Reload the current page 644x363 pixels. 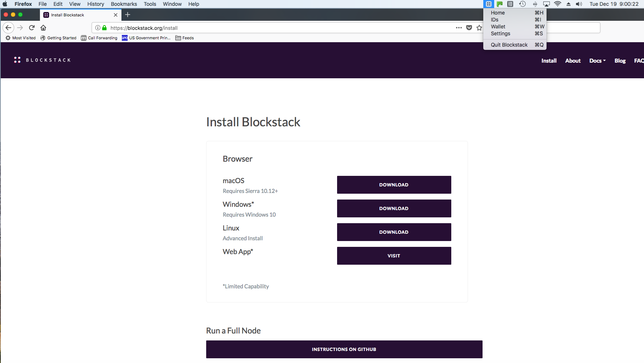[x=32, y=28]
